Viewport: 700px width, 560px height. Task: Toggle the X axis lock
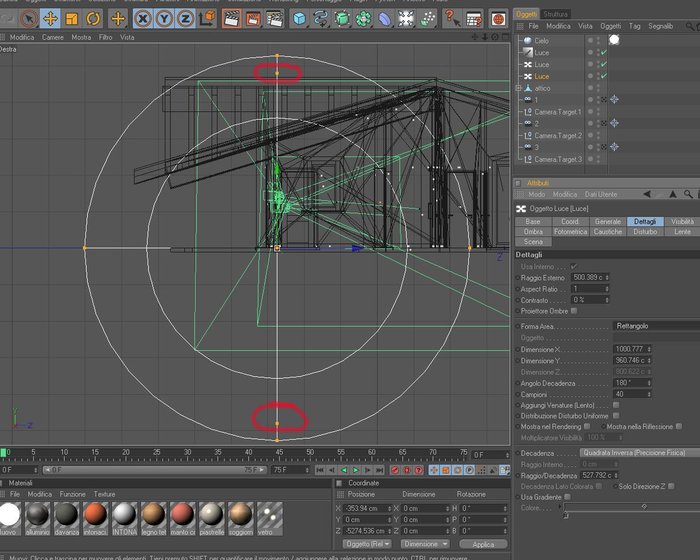[143, 19]
